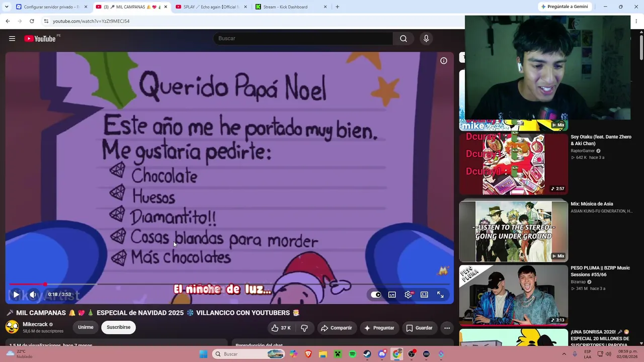Viewport: 644px width, 362px height.
Task: Join the channel with Unirme
Action: coord(86,327)
